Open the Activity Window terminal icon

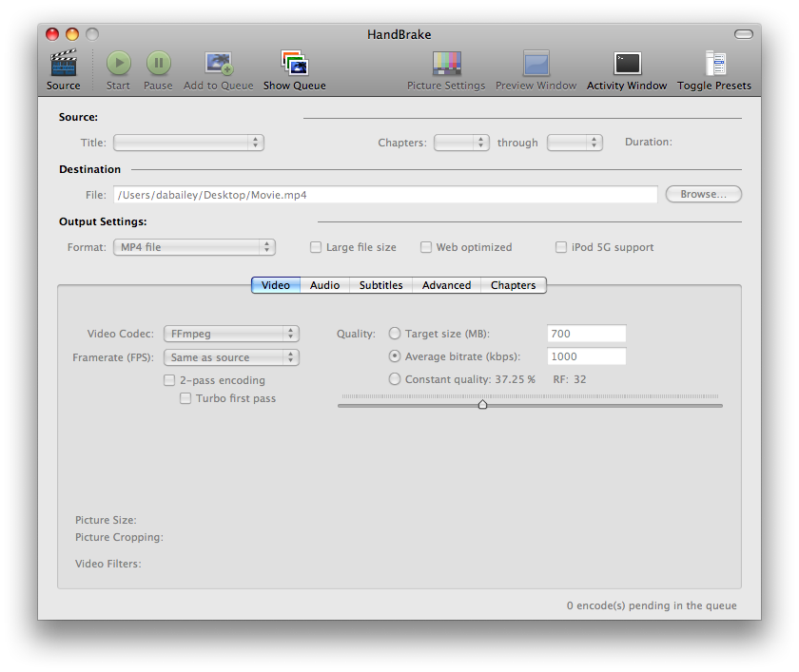click(627, 63)
